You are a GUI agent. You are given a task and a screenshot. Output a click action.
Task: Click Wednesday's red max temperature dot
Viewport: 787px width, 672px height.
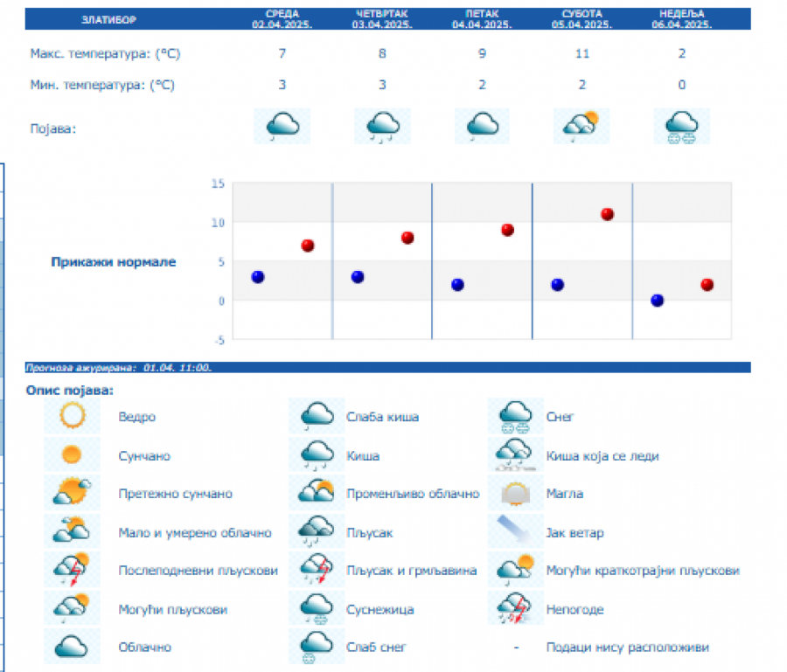pyautogui.click(x=307, y=246)
